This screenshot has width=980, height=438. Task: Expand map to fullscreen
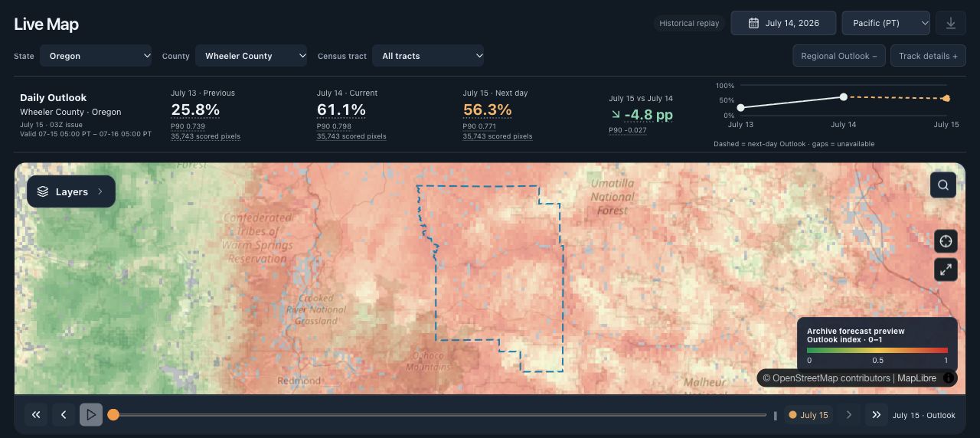point(946,270)
